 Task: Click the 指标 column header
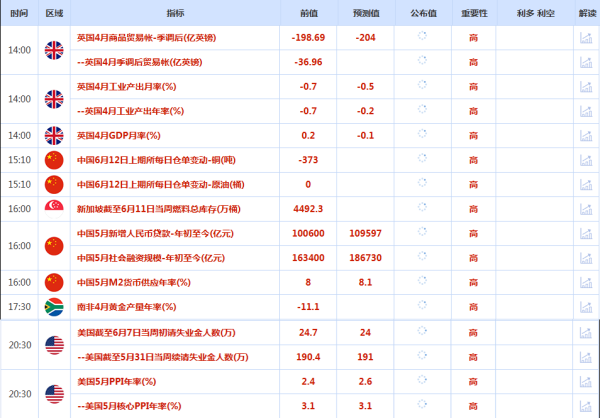pos(175,13)
